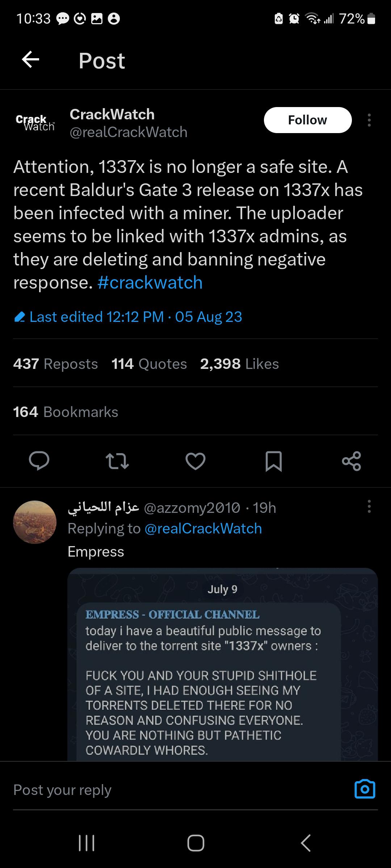Open the three-dot menu on azzomy2010 reply

tap(369, 506)
